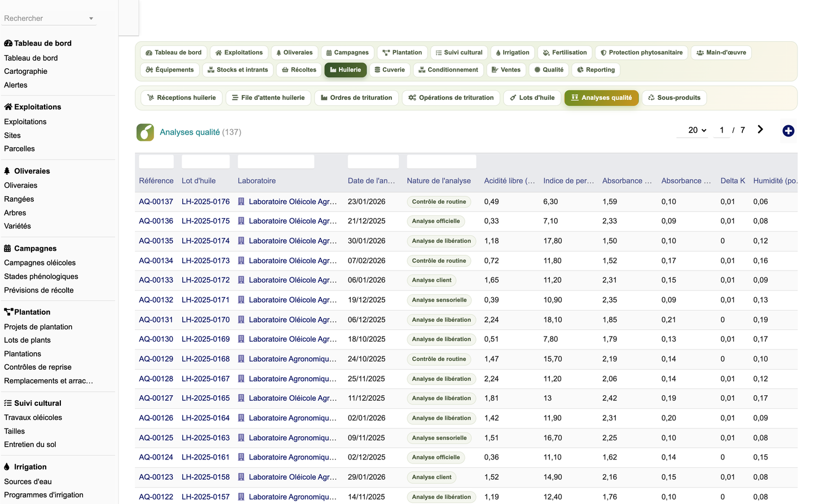815x504 pixels.
Task: Open the Exploitations top tab
Action: 239,52
